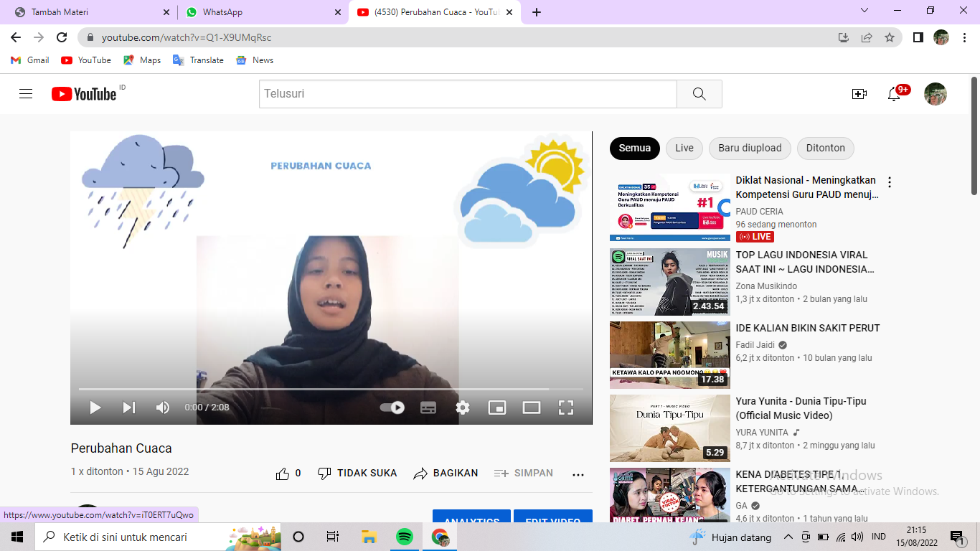The height and width of the screenshot is (551, 980).
Task: Click the Telusuri search field
Action: click(468, 94)
